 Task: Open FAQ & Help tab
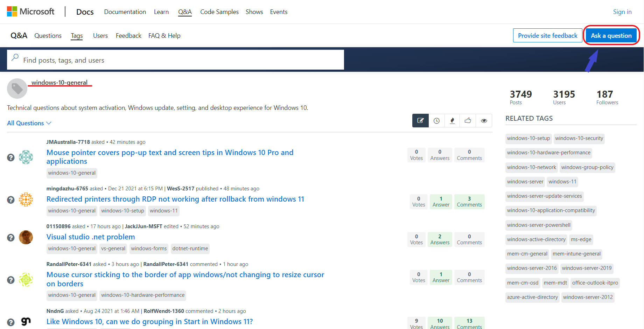(x=164, y=36)
